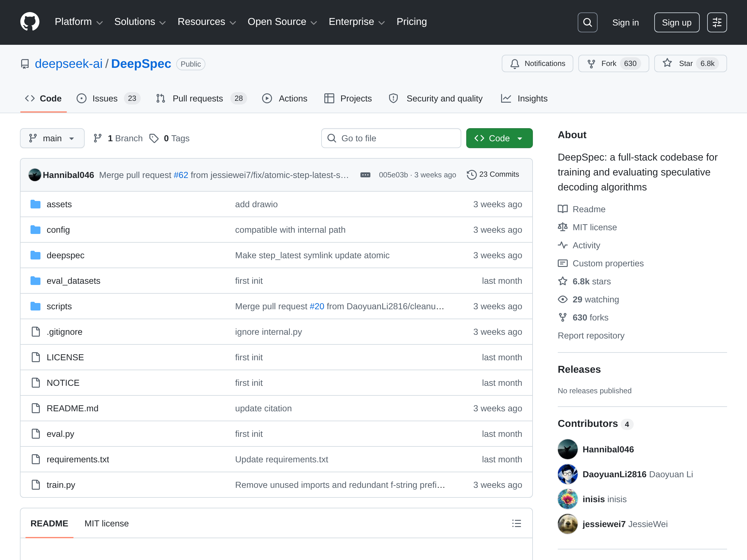Screen dimensions: 747x560
Task: Open the header settings sliders icon
Action: click(716, 22)
